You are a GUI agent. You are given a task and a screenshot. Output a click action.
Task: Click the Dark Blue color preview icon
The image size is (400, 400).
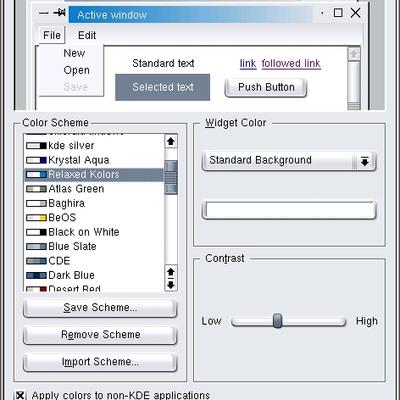click(36, 276)
